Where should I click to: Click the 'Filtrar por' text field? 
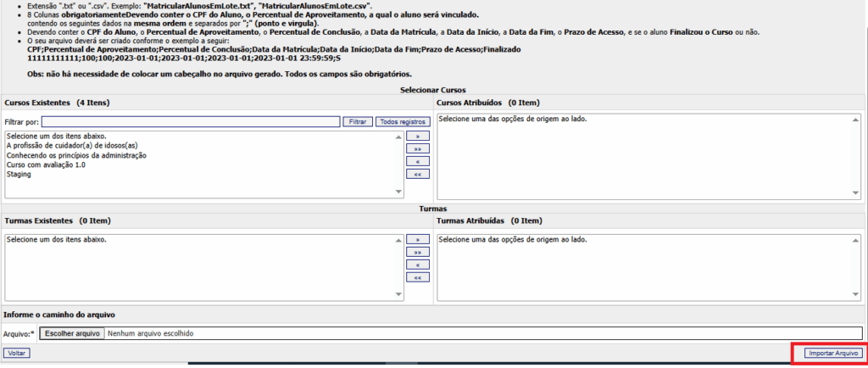coord(185,122)
